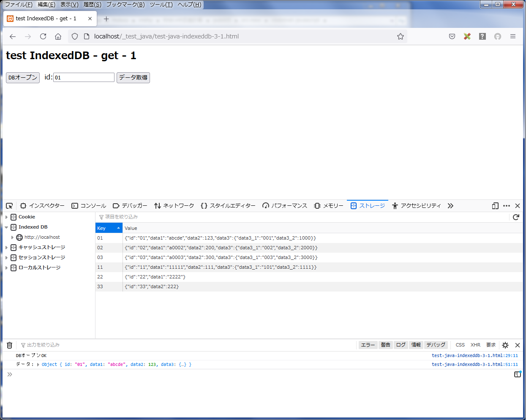526x420 pixels.
Task: Click the Value column header
Action: [323, 228]
